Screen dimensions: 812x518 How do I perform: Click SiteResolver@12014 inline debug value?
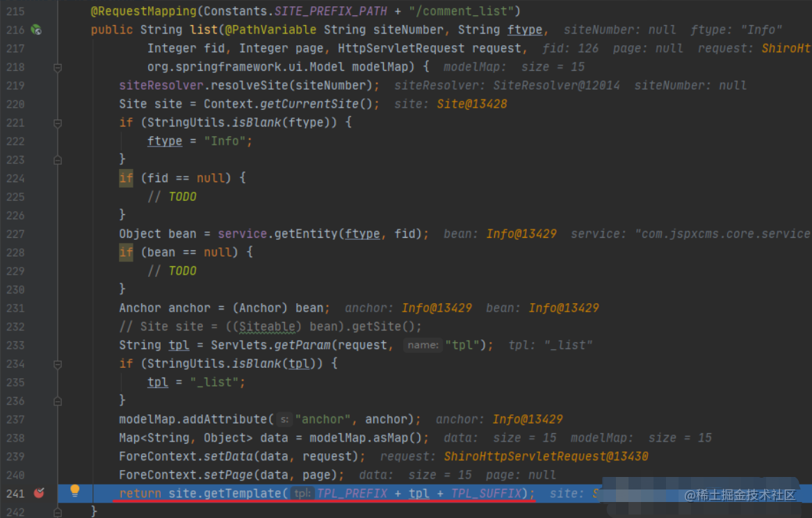tap(556, 86)
